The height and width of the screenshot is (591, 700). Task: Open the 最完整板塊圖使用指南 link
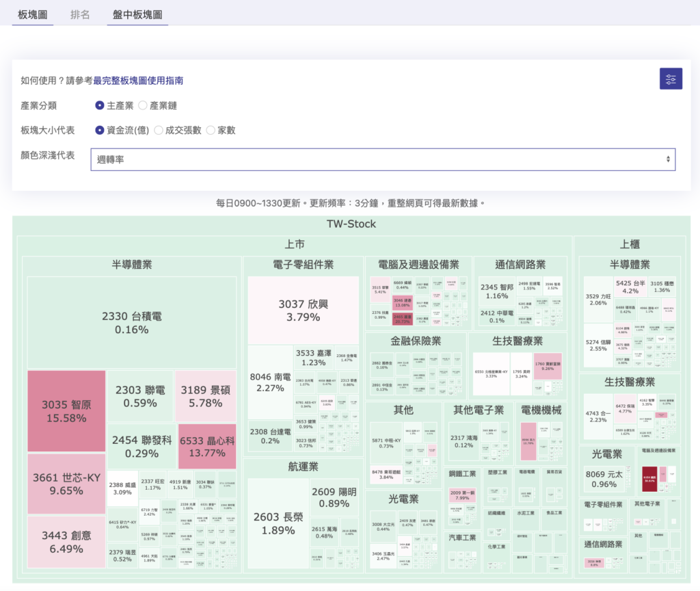(x=138, y=81)
